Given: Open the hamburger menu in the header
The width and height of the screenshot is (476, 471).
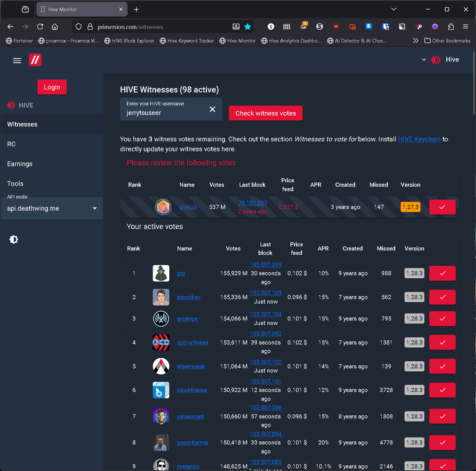Looking at the screenshot, I should [17, 60].
